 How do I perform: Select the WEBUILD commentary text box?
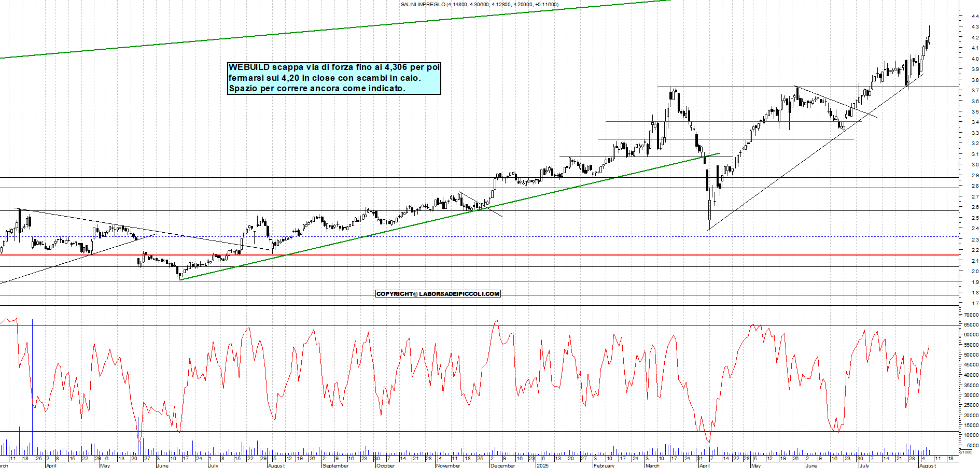[x=334, y=78]
